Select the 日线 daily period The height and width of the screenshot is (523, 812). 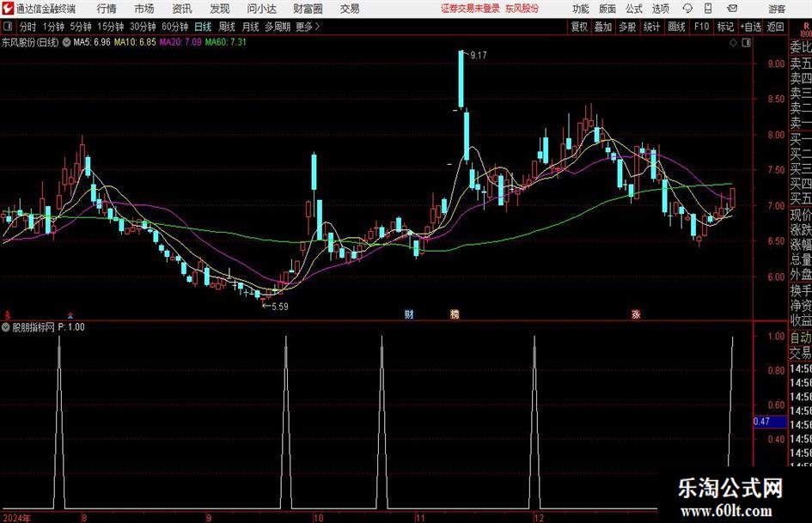[x=203, y=27]
